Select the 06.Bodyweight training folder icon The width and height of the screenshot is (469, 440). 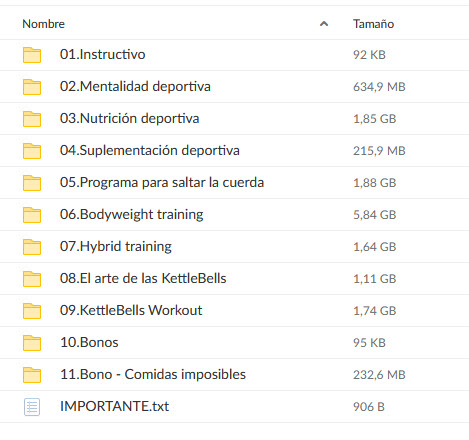(32, 215)
